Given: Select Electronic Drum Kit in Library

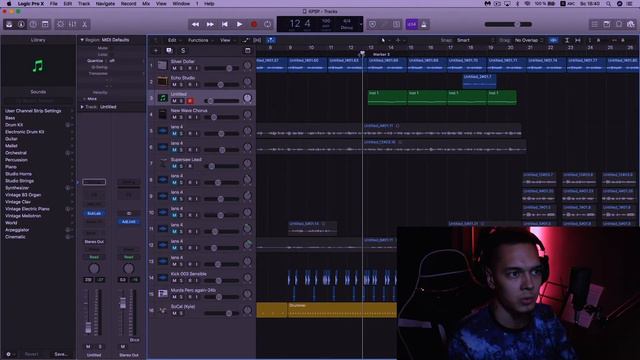Looking at the screenshot, I should pyautogui.click(x=24, y=132).
